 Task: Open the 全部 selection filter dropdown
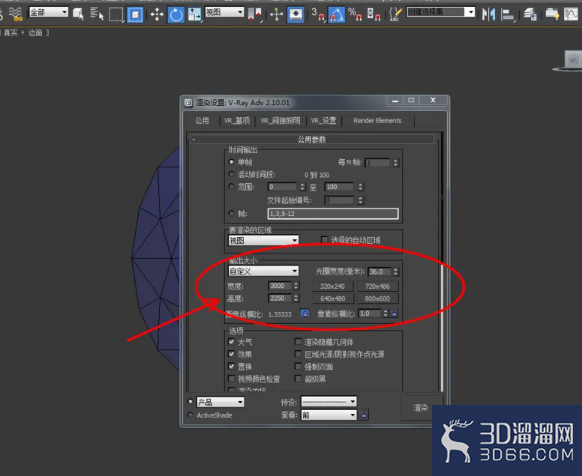coord(49,12)
